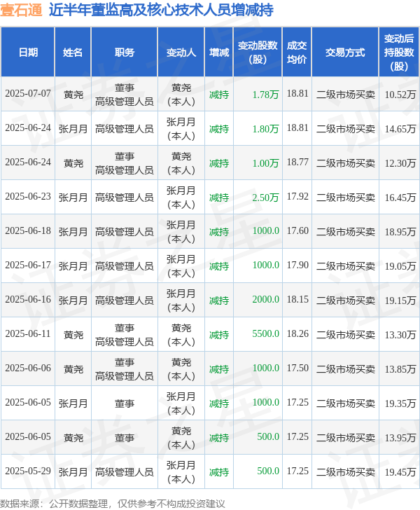This screenshot has width=420, height=510.
Task: Click the holdings value 19.45万
Action: tap(400, 472)
